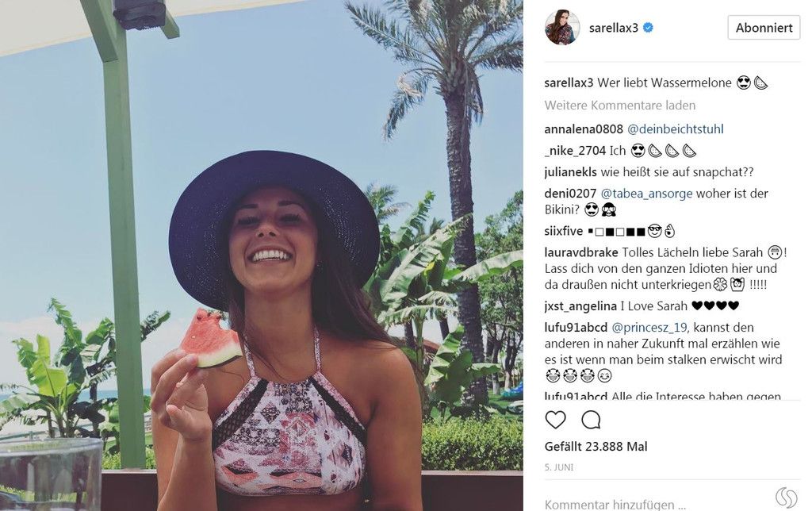Open the @princesz_19 mention link

click(x=650, y=328)
